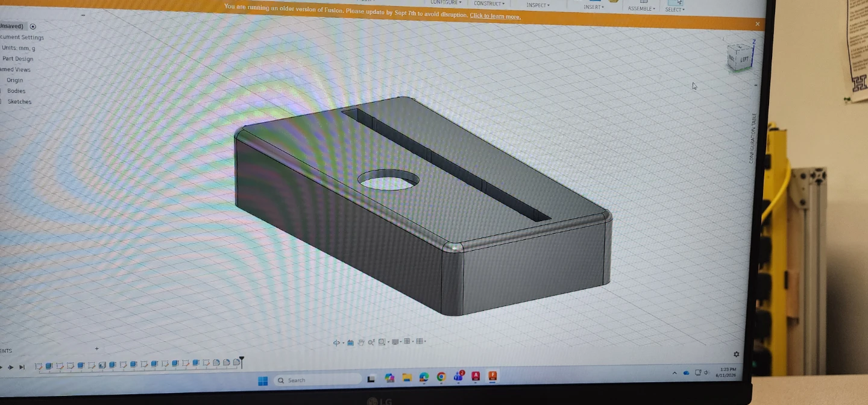Click 'Units: mm, g' browser entry
The height and width of the screenshot is (405, 868).
[x=18, y=48]
